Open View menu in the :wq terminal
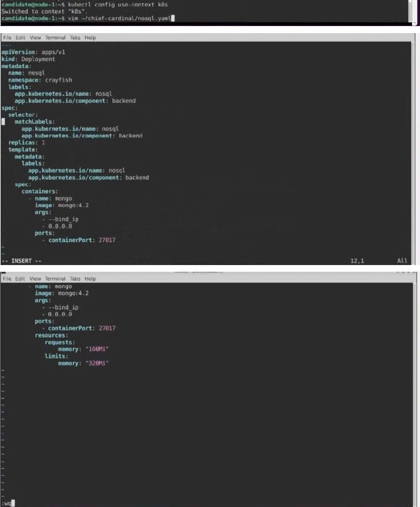420x507 pixels. [x=35, y=278]
